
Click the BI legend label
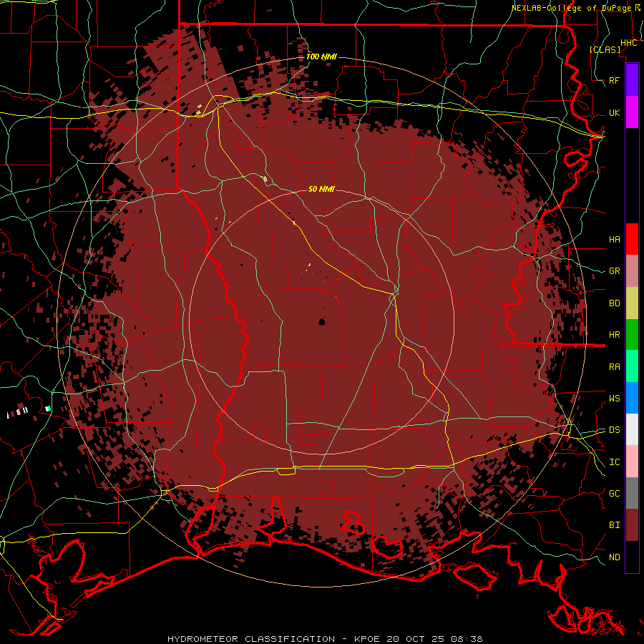pos(615,525)
